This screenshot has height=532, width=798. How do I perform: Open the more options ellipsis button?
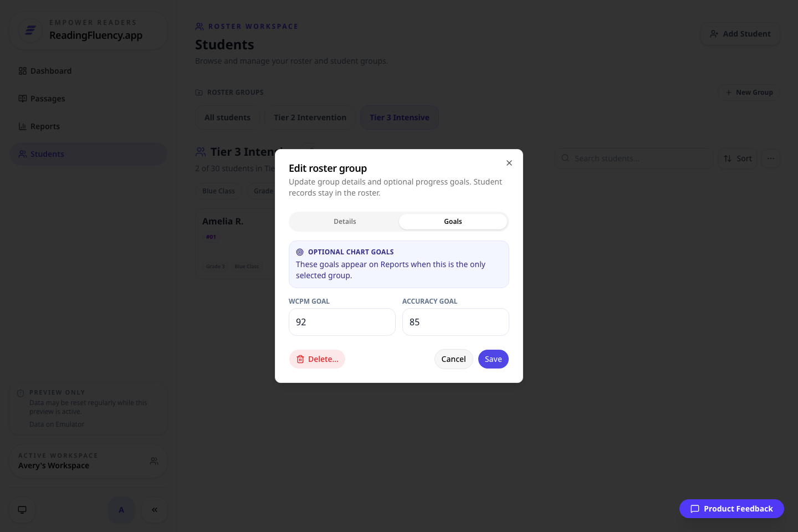pyautogui.click(x=771, y=158)
